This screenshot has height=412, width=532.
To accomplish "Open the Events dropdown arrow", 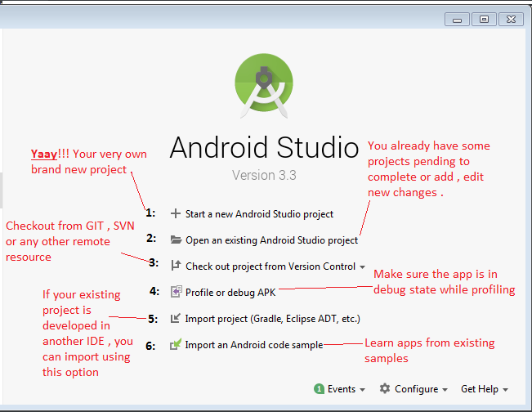I will [x=362, y=390].
